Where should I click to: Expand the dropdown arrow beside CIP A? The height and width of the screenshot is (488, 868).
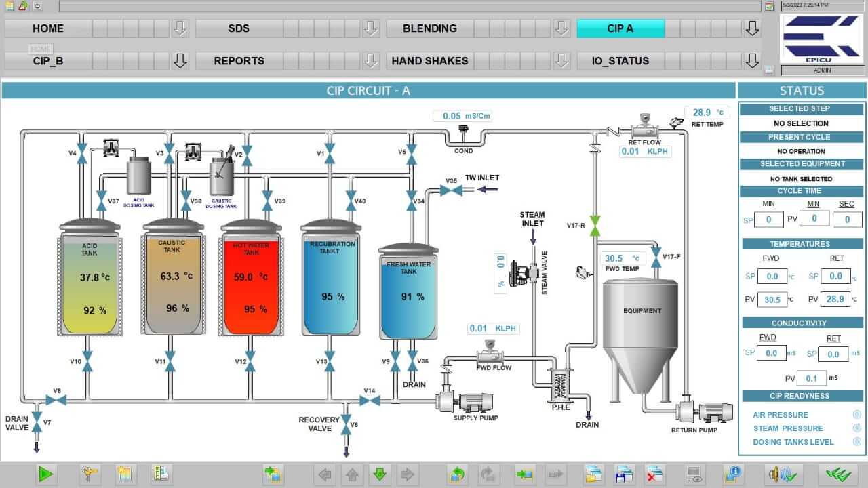click(752, 28)
